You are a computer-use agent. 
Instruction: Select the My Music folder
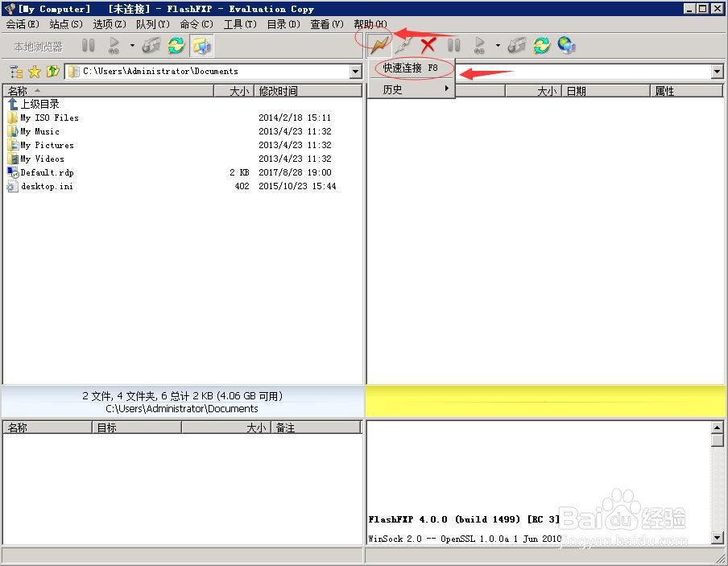tap(34, 131)
